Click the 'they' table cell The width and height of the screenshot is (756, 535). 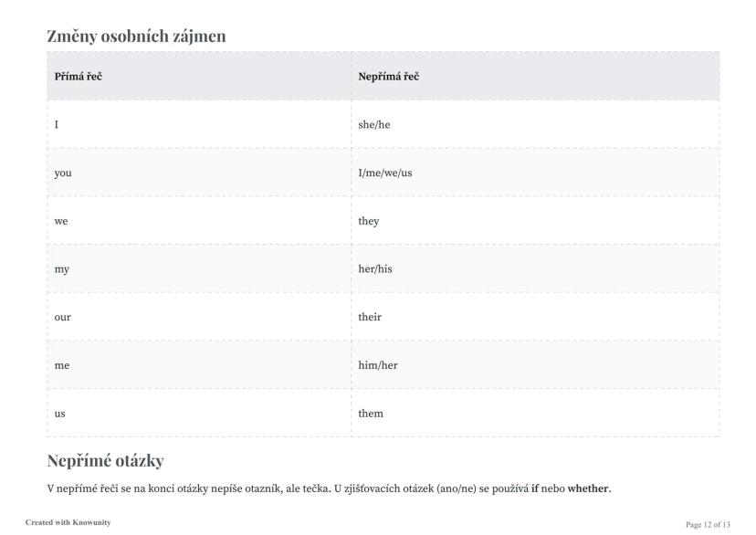535,221
